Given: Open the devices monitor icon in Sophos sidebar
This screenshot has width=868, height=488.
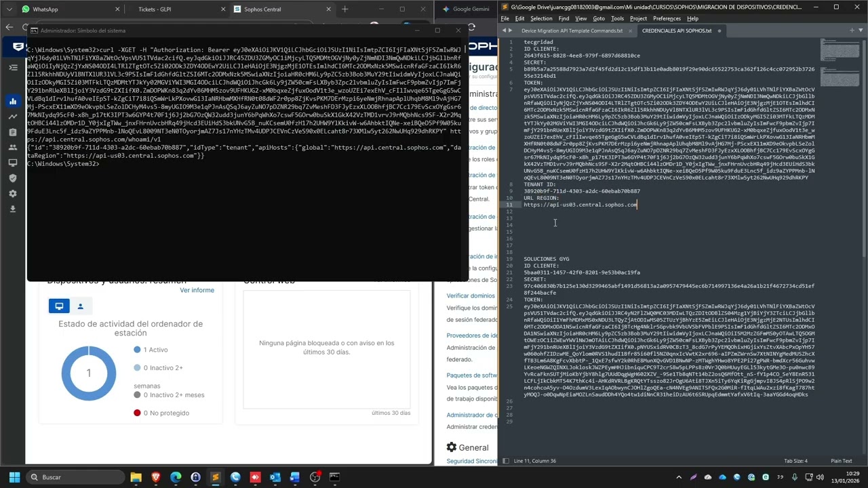Looking at the screenshot, I should coord(13,163).
